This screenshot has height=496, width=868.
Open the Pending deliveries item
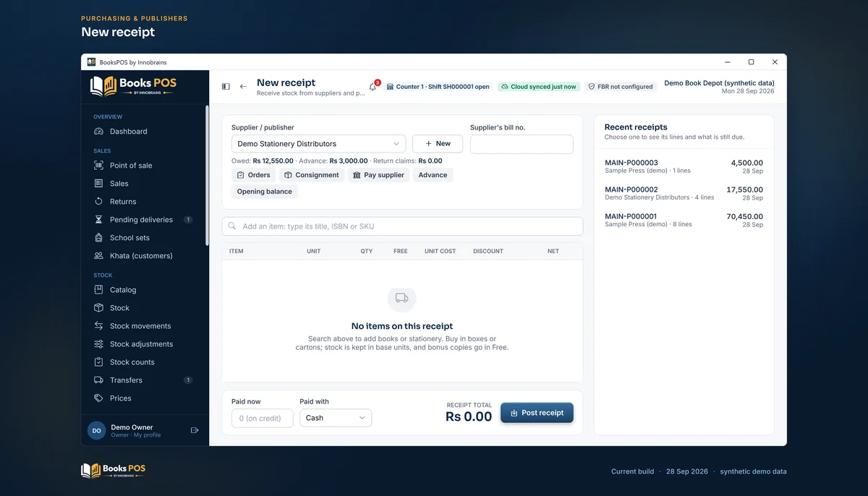tap(145, 220)
